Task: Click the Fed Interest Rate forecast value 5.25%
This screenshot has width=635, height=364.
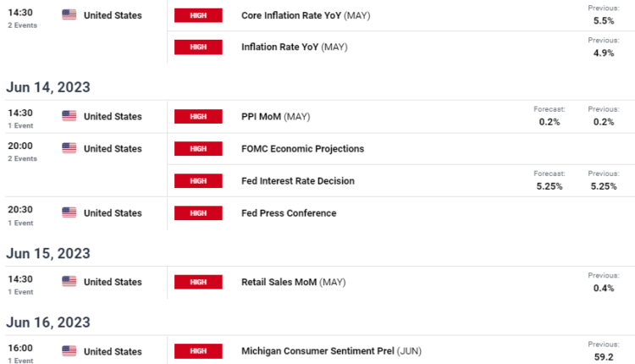Action: (549, 186)
